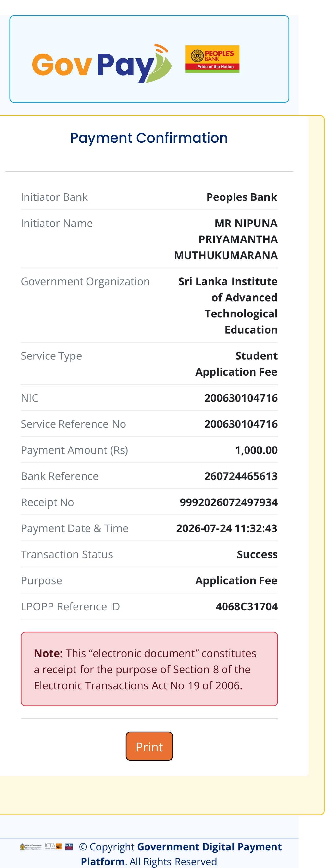Click the LPOPP Reference ID 4068C31704

coord(247,606)
